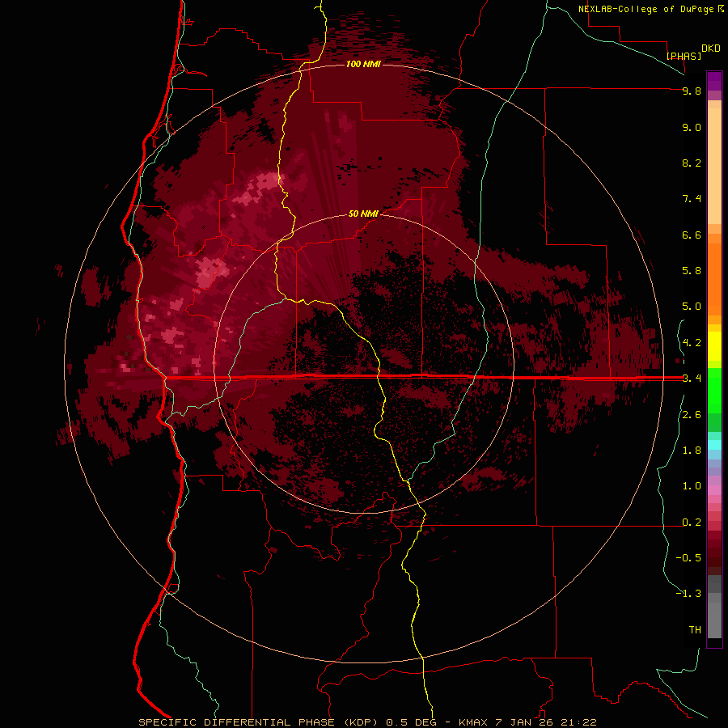Click the 5.0 legend value

692,307
